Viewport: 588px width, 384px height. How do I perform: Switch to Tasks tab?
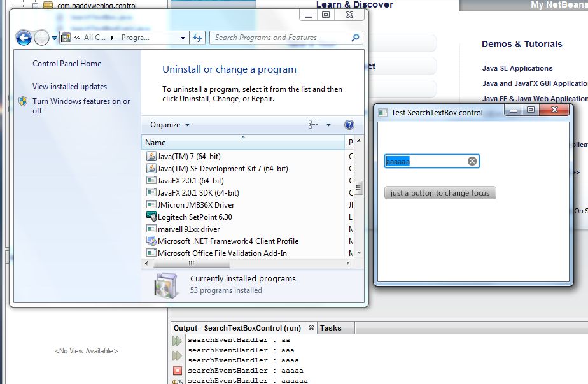tap(330, 328)
